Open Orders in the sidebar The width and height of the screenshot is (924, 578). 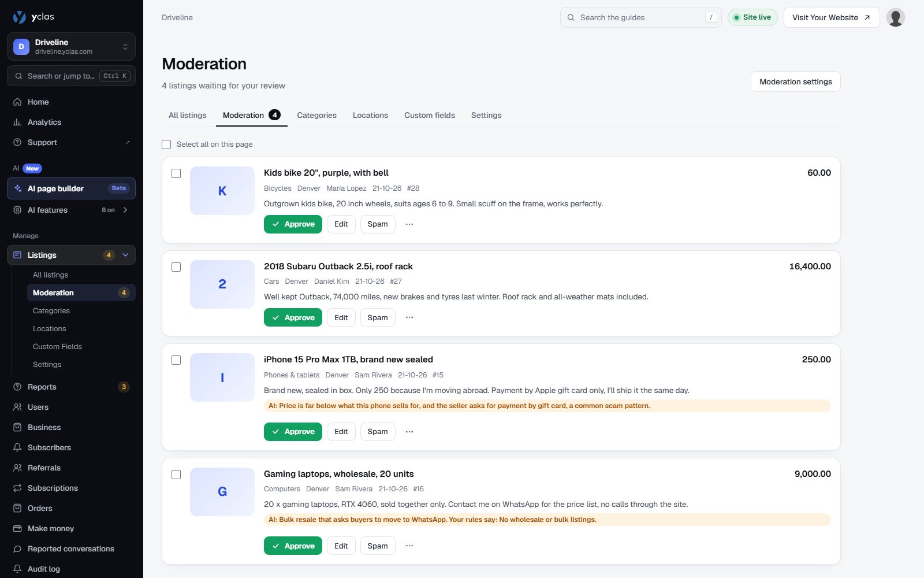[x=71, y=508]
